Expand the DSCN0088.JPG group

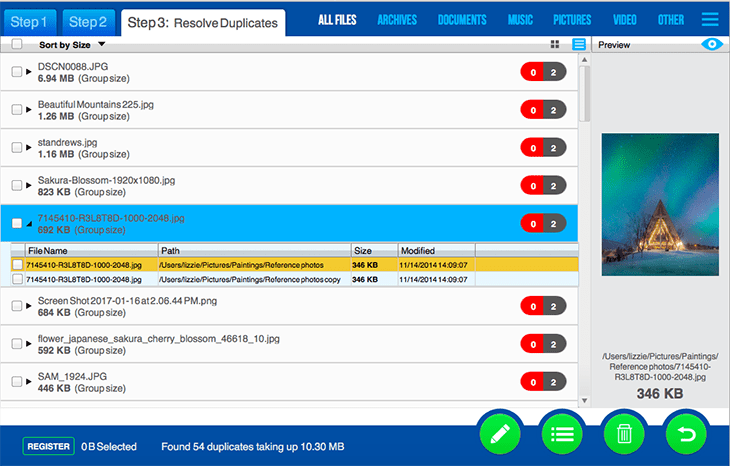(29, 72)
